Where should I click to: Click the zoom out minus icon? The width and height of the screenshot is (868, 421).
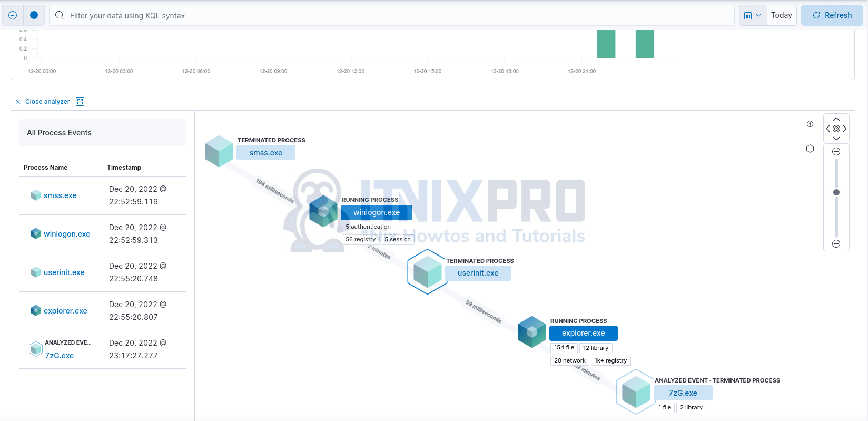836,243
